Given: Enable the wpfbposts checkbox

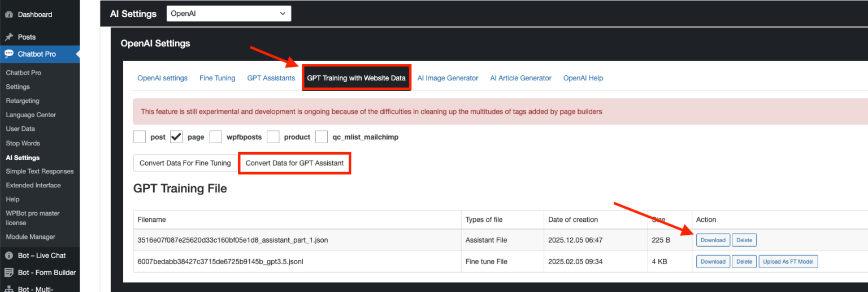Looking at the screenshot, I should tap(215, 137).
